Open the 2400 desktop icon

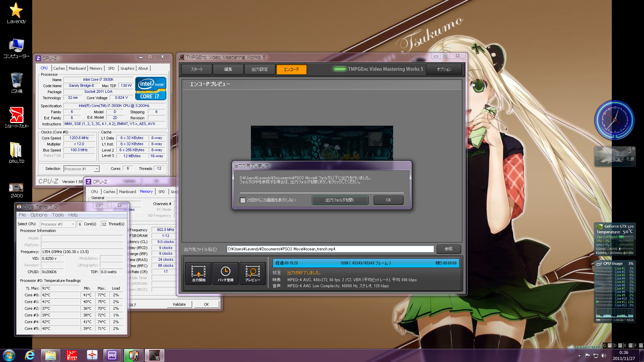16,190
